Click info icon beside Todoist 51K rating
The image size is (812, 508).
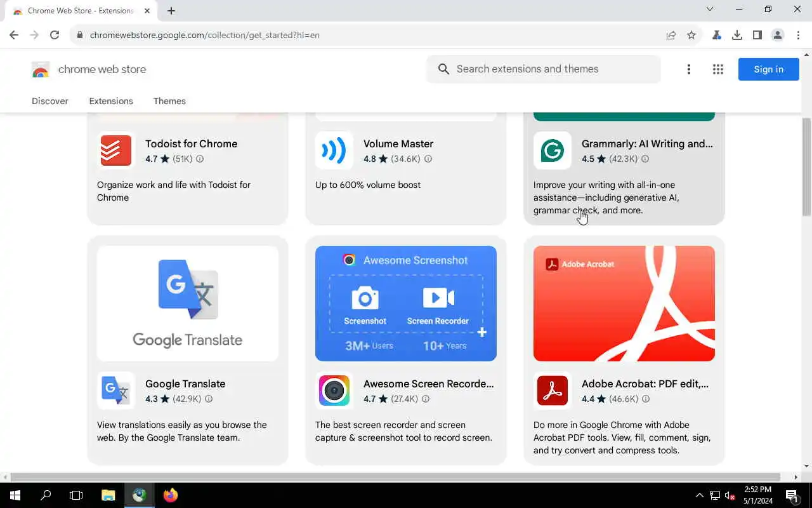[200, 159]
